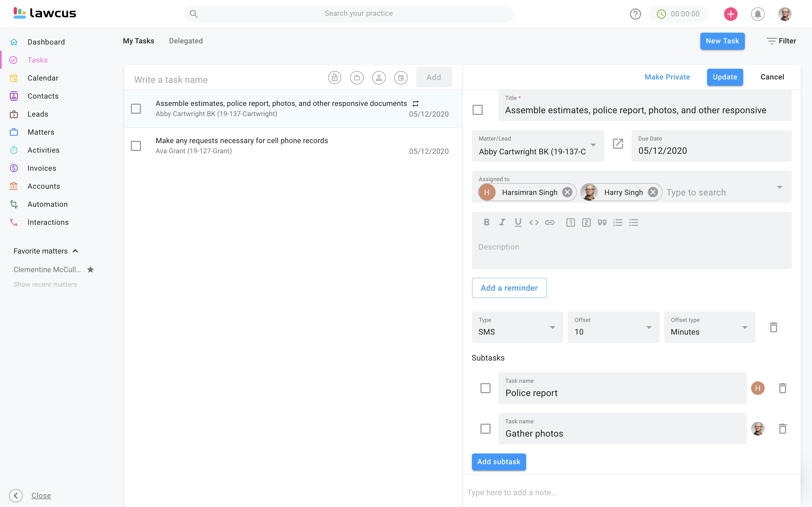812x507 pixels.
Task: Open Invoices in the sidebar
Action: point(42,168)
